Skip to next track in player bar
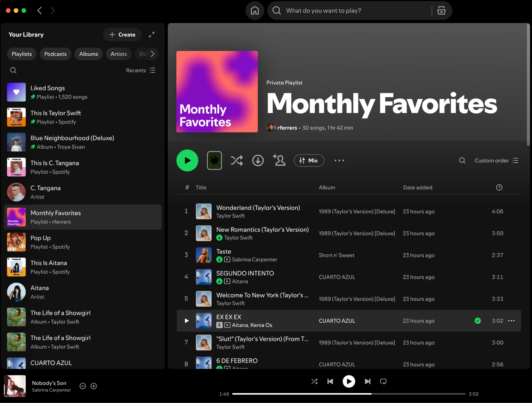Viewport: 532px width, 403px height. [367, 381]
